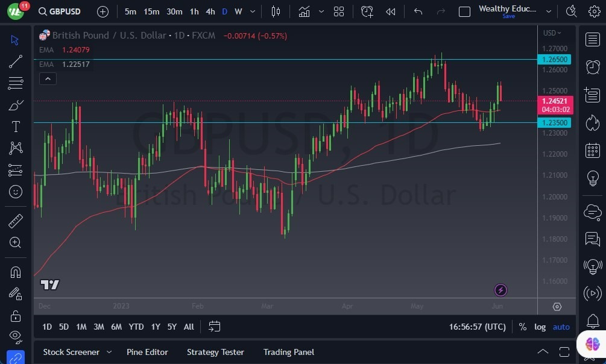Select the Trend Line tool

(x=15, y=61)
